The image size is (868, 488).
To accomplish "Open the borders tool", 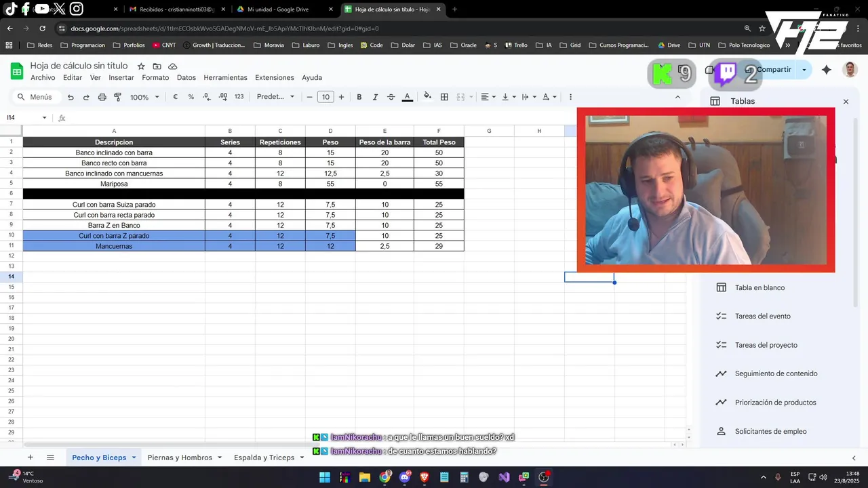I will [x=444, y=97].
